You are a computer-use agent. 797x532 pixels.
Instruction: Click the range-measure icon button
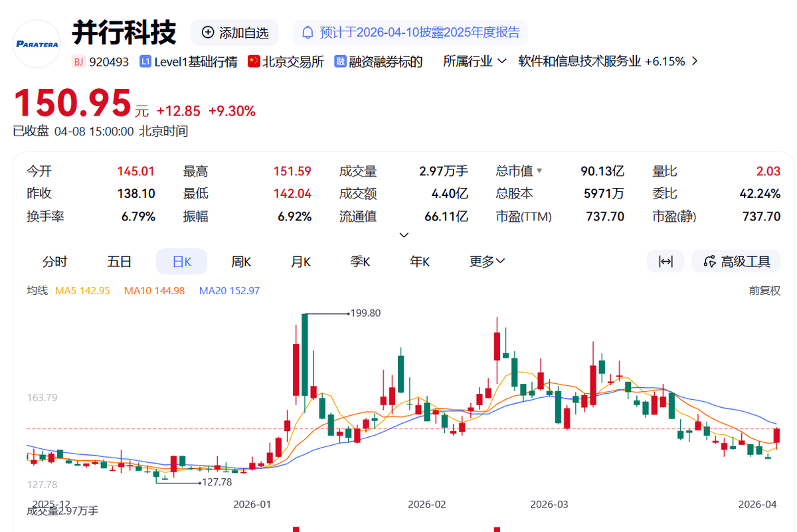[x=665, y=262]
